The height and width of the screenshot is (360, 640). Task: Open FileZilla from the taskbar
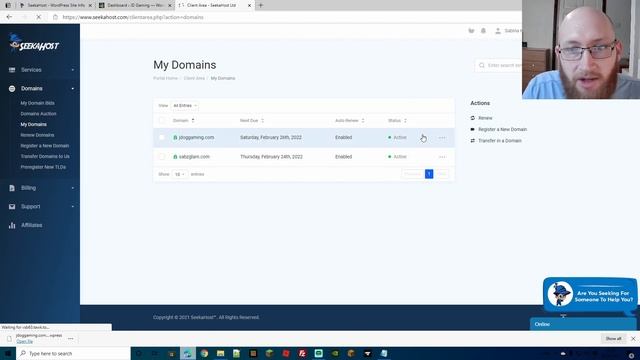point(302,353)
